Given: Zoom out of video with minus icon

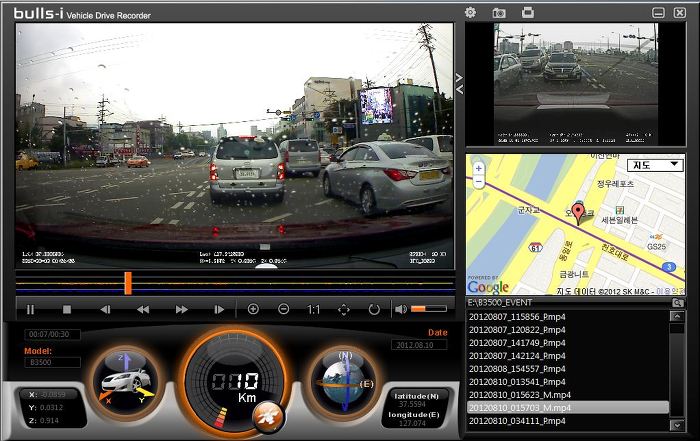Looking at the screenshot, I should [283, 309].
